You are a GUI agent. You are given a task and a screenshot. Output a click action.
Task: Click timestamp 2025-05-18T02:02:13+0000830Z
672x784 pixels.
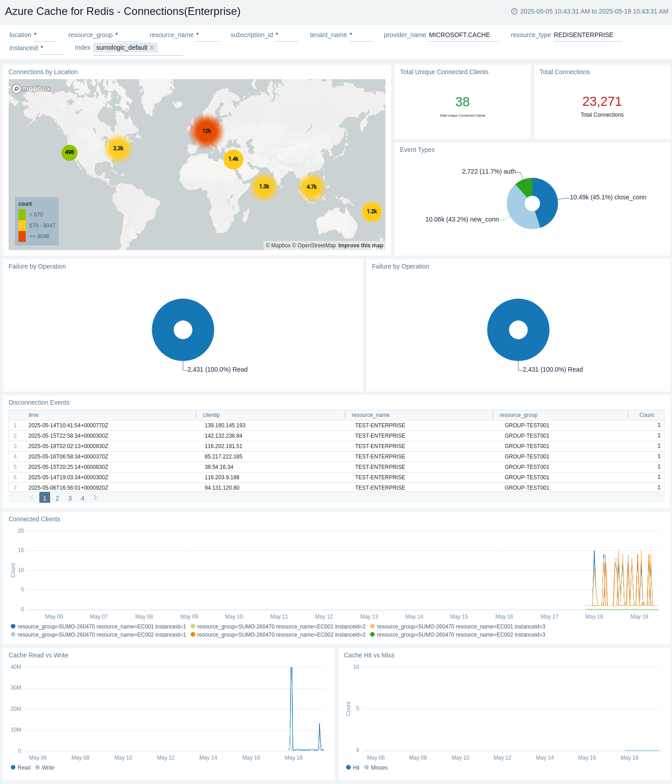coord(68,446)
